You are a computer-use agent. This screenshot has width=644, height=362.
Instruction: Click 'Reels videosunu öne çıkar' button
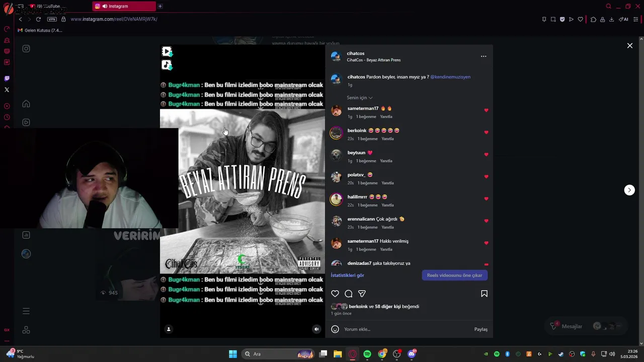454,276
